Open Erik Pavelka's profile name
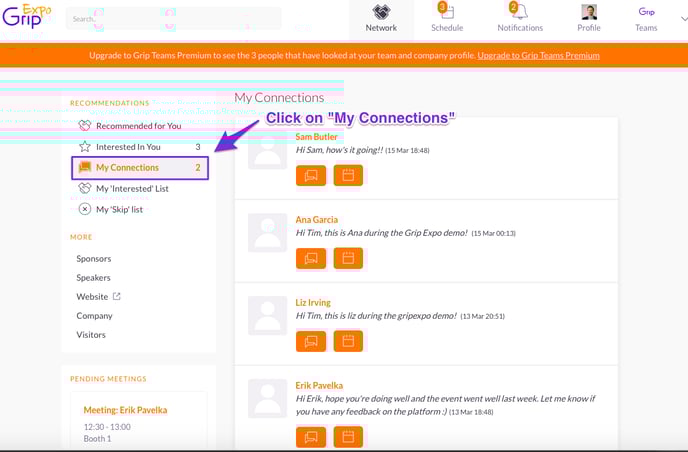This screenshot has width=688, height=452. click(x=319, y=385)
